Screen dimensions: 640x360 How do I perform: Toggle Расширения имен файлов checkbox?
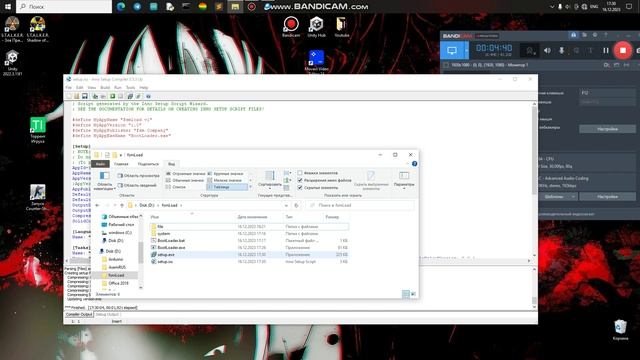click(x=300, y=180)
